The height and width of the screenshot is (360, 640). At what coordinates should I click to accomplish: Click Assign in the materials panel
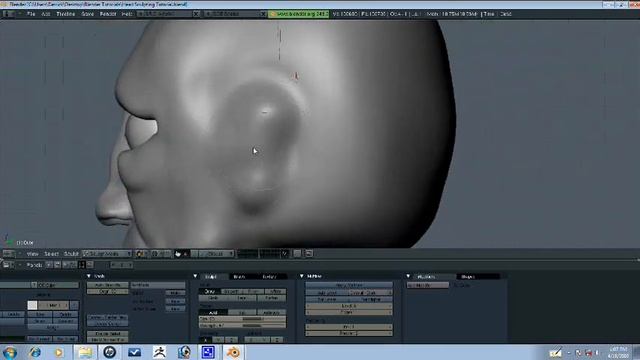52,328
